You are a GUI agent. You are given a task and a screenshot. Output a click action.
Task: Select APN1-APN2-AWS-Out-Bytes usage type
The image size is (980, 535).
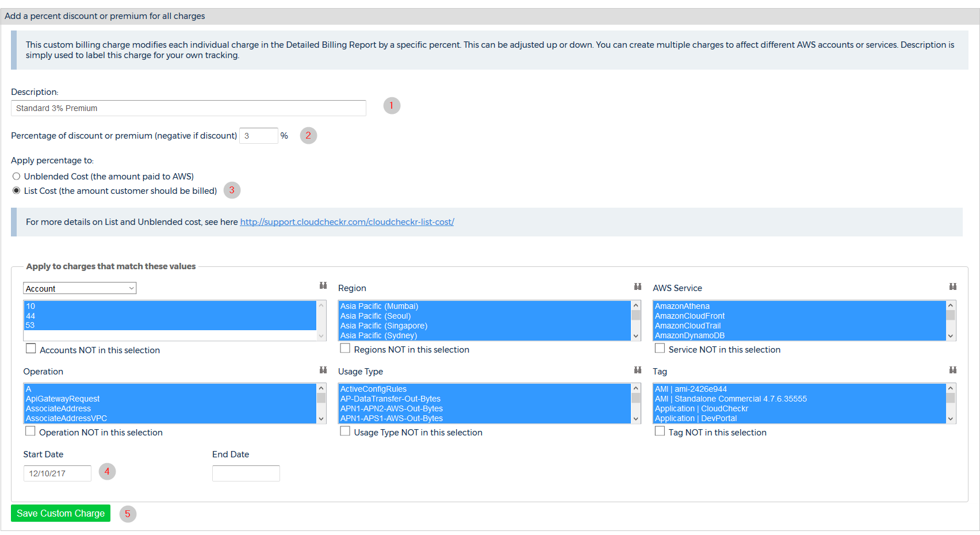[485, 408]
